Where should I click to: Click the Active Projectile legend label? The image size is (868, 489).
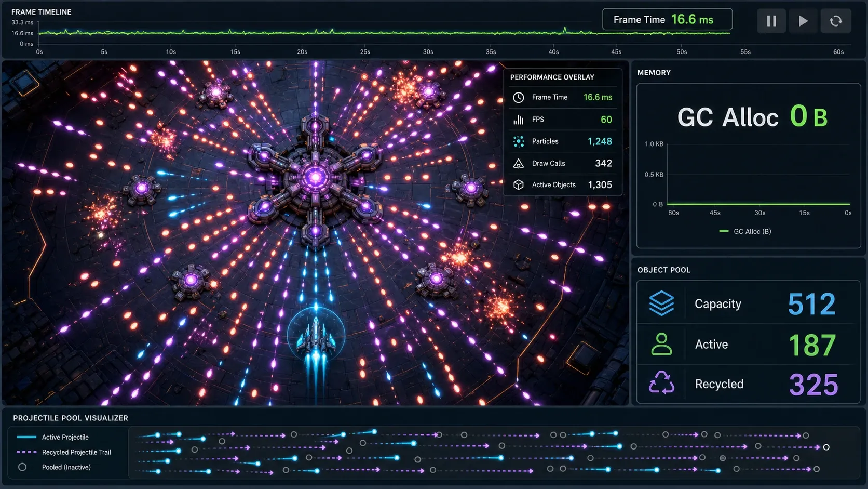pyautogui.click(x=65, y=438)
